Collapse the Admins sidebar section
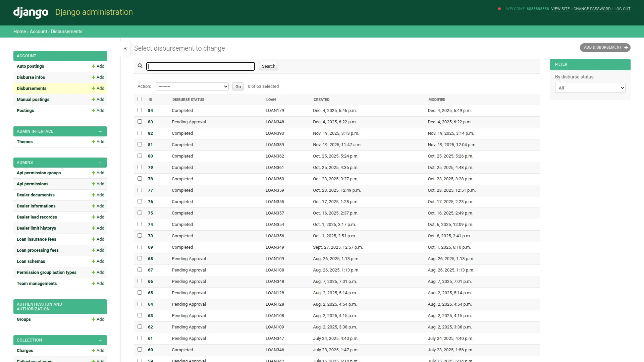The width and height of the screenshot is (644, 362). [100, 163]
